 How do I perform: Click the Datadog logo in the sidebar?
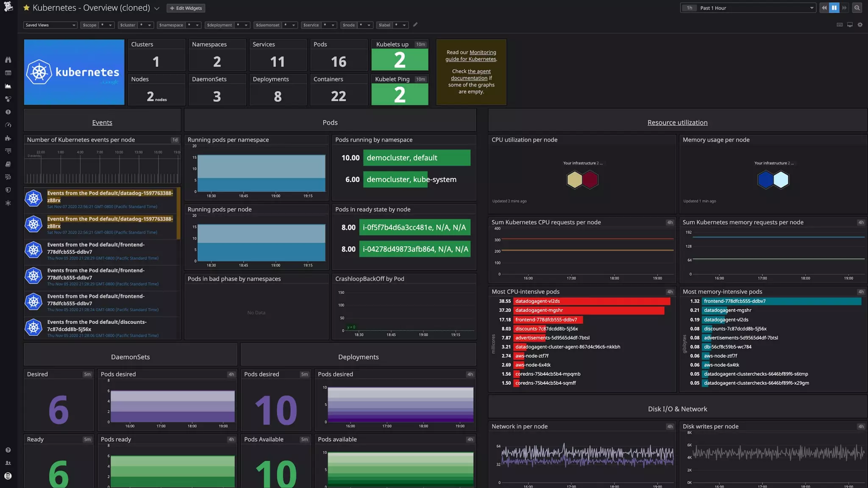(x=8, y=7)
